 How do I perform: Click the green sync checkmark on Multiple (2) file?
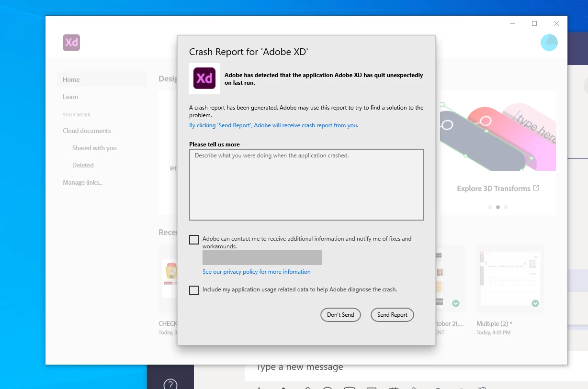(x=535, y=303)
